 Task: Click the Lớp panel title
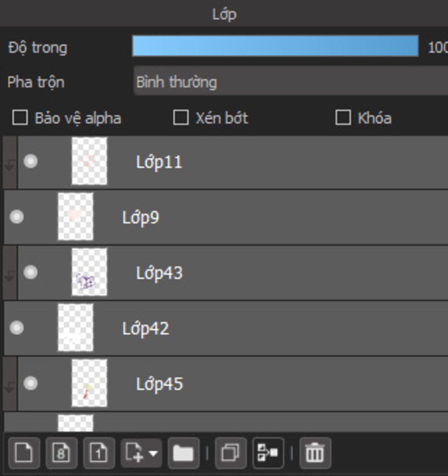[224, 14]
